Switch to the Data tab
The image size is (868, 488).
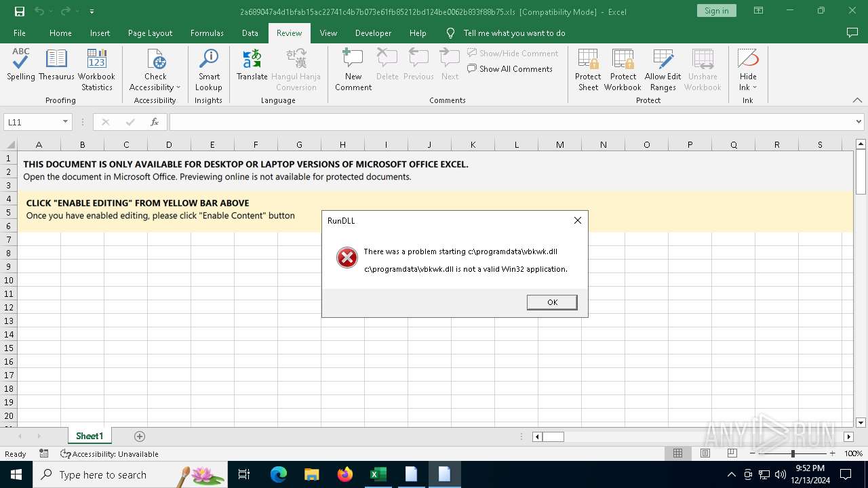pyautogui.click(x=250, y=33)
